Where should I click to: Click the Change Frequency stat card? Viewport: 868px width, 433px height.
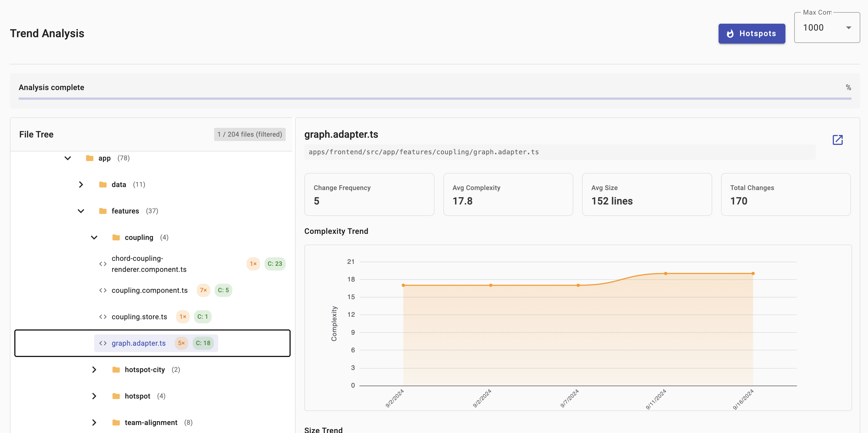click(x=369, y=194)
